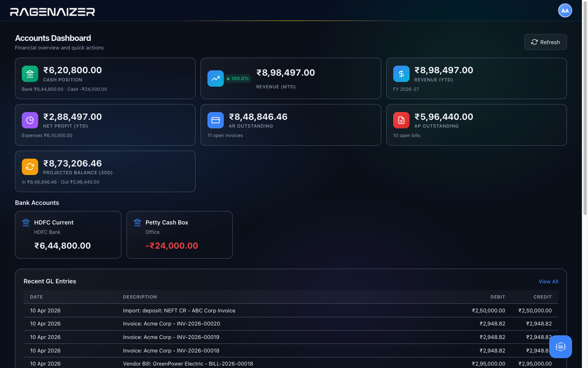Image resolution: width=588 pixels, height=368 pixels.
Task: Click the DESCRIPTION column header
Action: click(140, 297)
